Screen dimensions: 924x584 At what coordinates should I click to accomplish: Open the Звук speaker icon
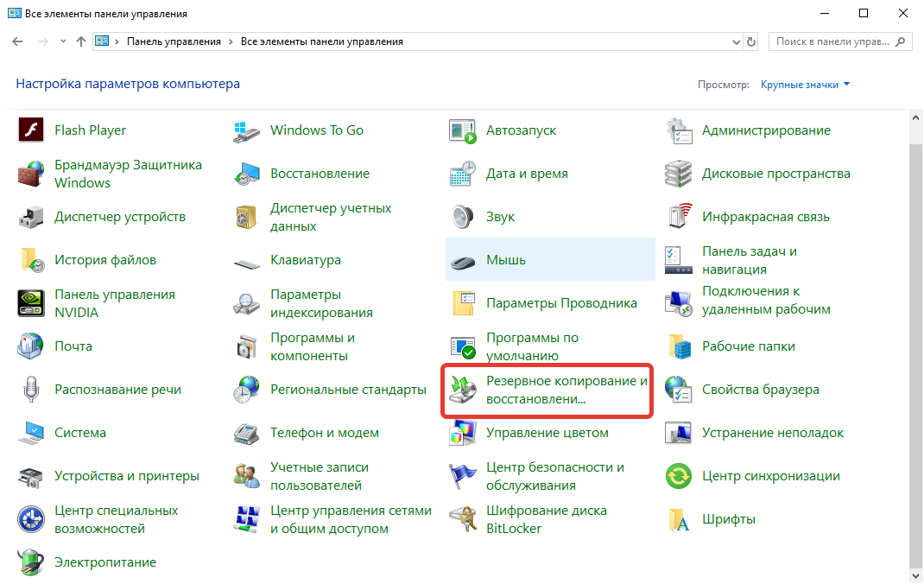click(463, 217)
